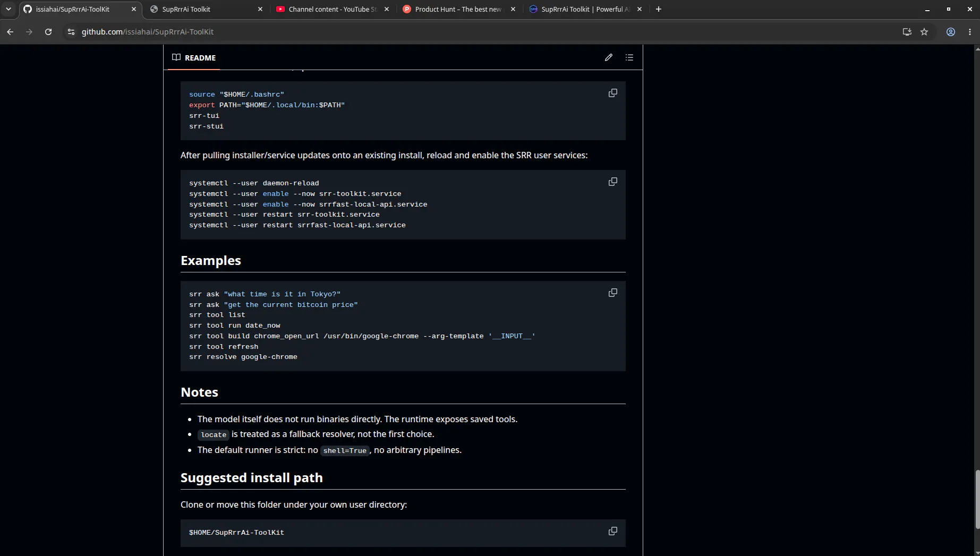Click the edit README pencil icon
The height and width of the screenshot is (556, 980).
[x=609, y=57]
